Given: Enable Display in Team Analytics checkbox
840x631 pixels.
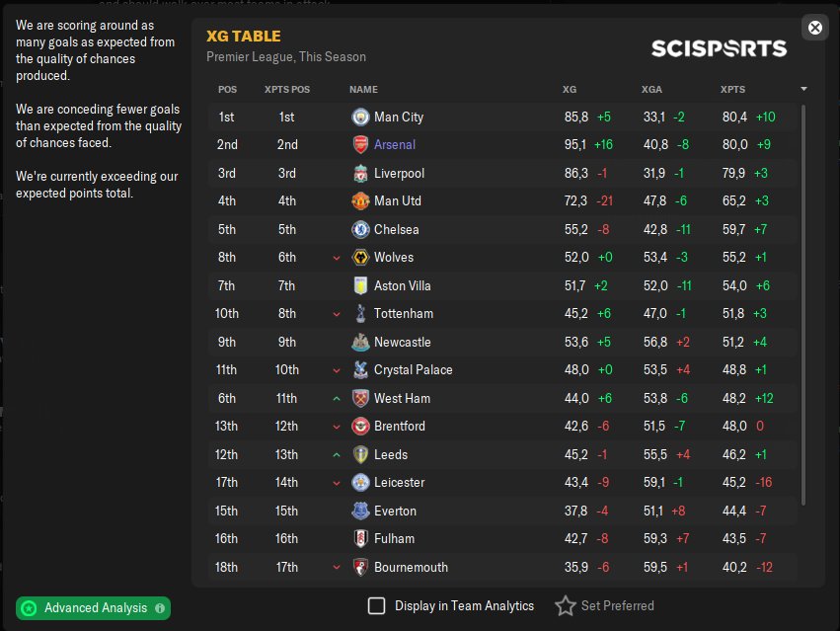Looking at the screenshot, I should 376,606.
